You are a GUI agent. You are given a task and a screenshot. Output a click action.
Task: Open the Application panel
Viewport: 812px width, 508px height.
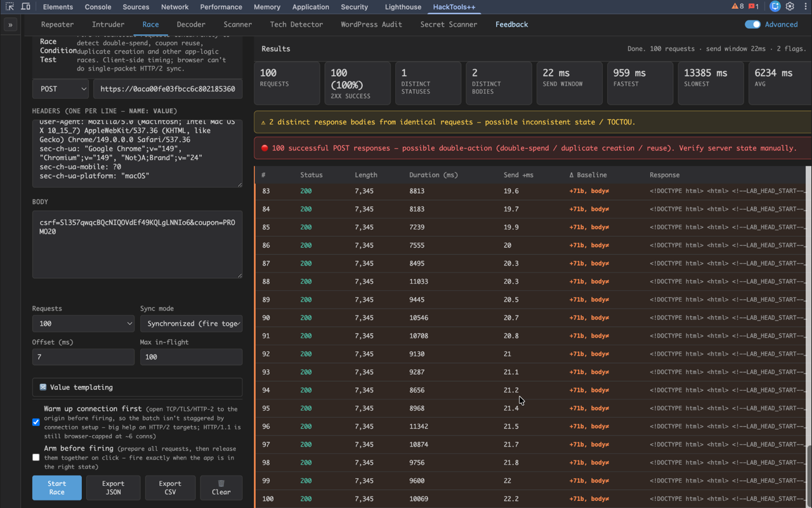coord(311,7)
